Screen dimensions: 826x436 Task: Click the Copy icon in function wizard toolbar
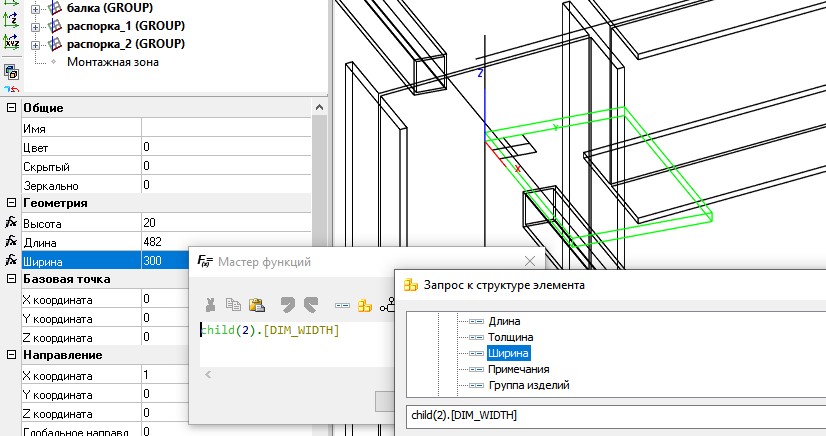234,306
